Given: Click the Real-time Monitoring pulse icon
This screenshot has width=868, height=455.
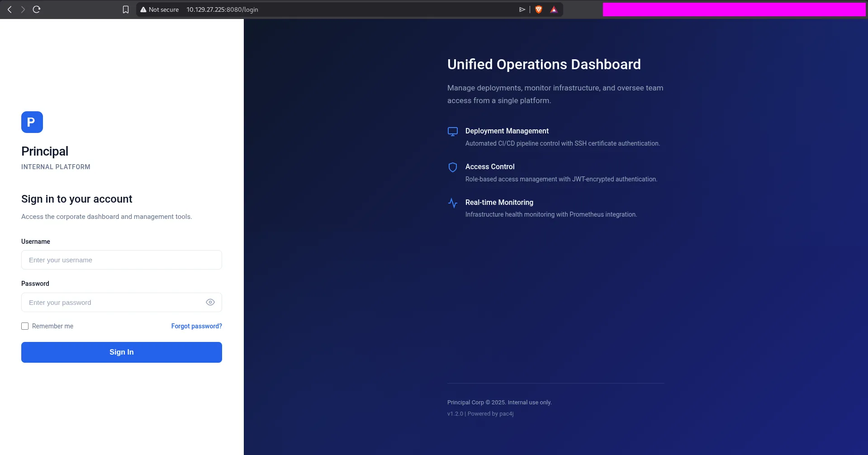Looking at the screenshot, I should [452, 203].
